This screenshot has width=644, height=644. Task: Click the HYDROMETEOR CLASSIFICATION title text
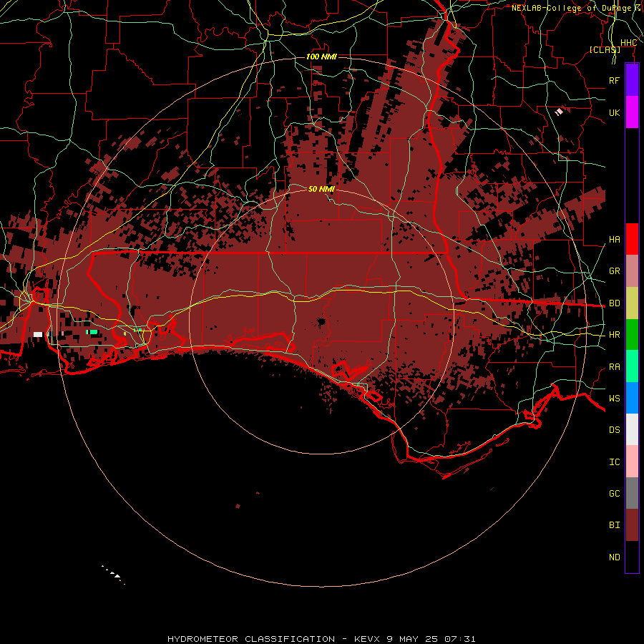[x=251, y=639]
